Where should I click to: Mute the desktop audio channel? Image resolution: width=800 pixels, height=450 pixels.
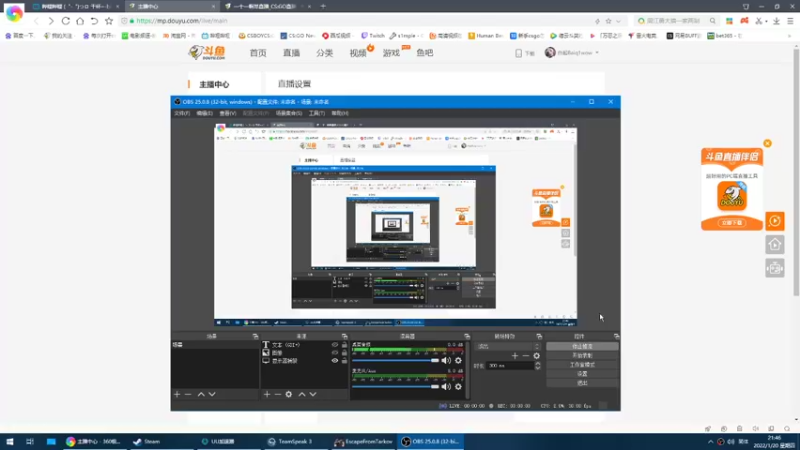[x=446, y=361]
